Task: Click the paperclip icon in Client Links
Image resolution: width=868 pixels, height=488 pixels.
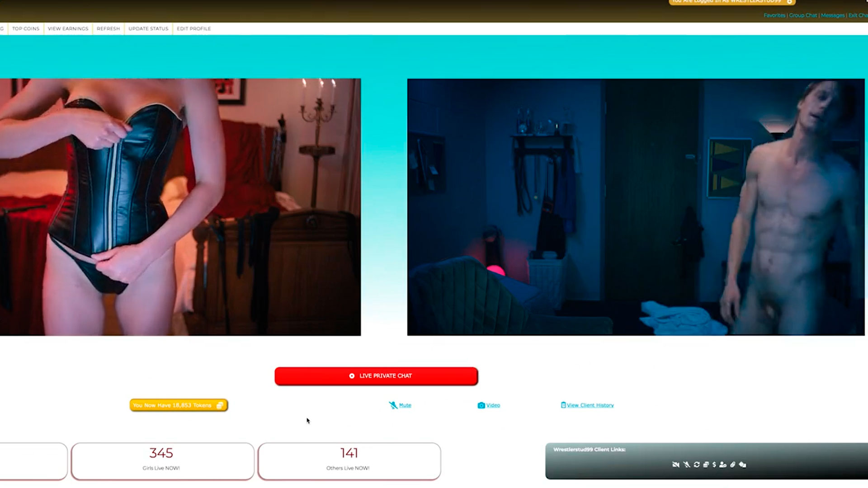Action: point(733,465)
